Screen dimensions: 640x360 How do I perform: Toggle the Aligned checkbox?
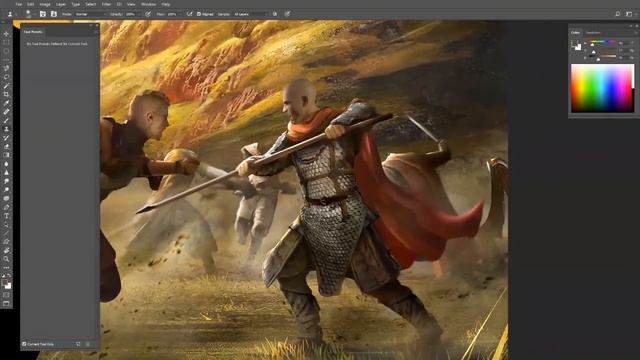click(199, 14)
